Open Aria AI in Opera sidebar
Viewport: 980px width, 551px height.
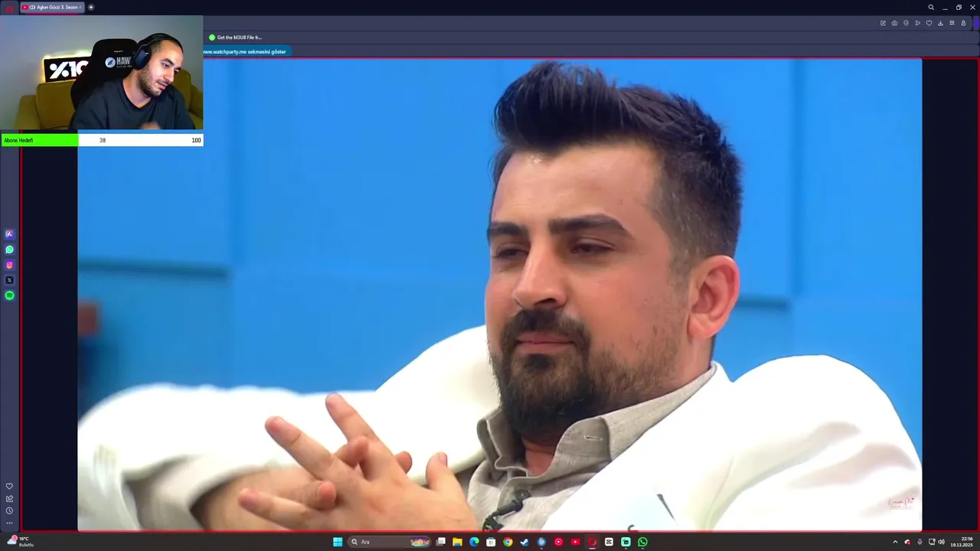(x=9, y=234)
